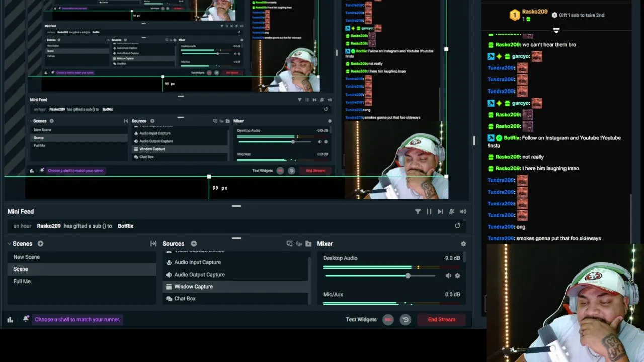Click the 0.0 dB Mic/Aux value
The width and height of the screenshot is (644, 362).
tap(452, 295)
